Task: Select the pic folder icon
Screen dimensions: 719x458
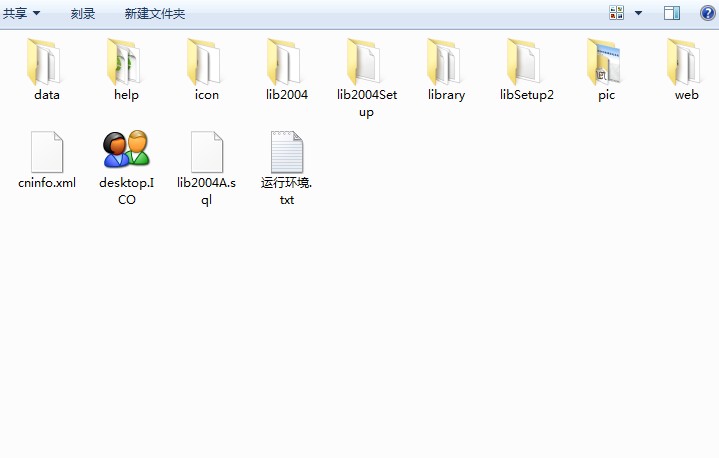Action: click(x=604, y=62)
